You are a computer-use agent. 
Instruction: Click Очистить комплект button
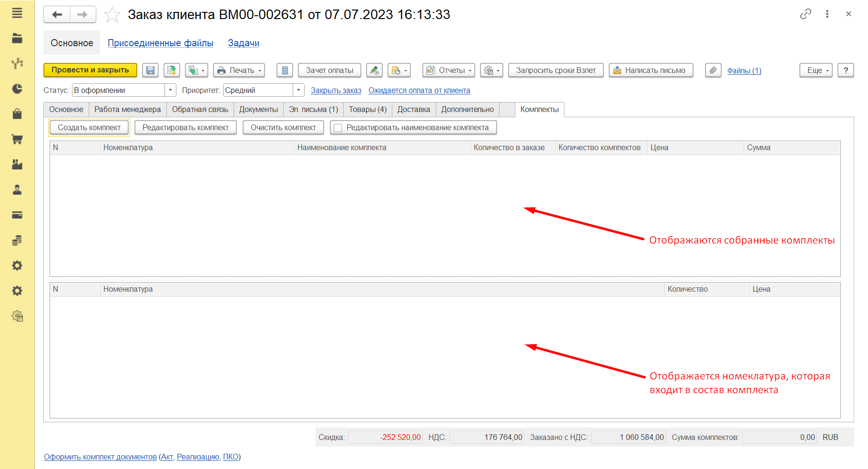[283, 128]
